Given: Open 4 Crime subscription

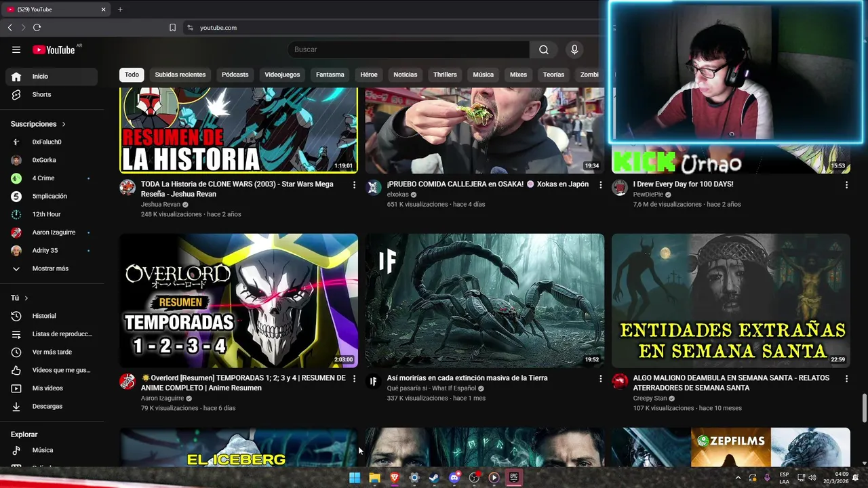Looking at the screenshot, I should pos(52,178).
